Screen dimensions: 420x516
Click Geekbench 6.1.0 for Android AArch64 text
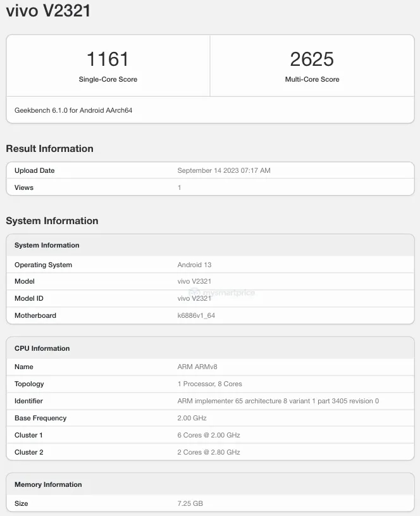pos(73,110)
